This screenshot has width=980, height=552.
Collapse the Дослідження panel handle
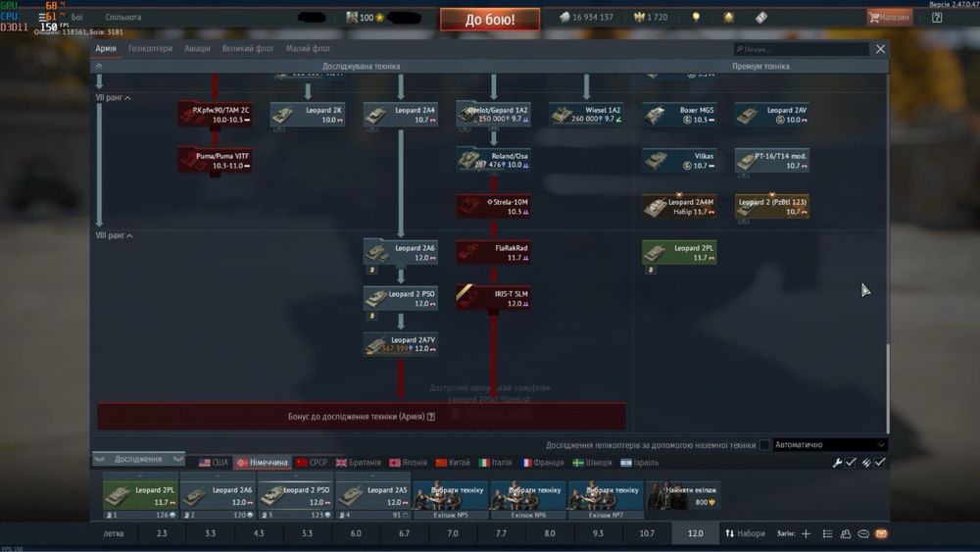[x=139, y=460]
